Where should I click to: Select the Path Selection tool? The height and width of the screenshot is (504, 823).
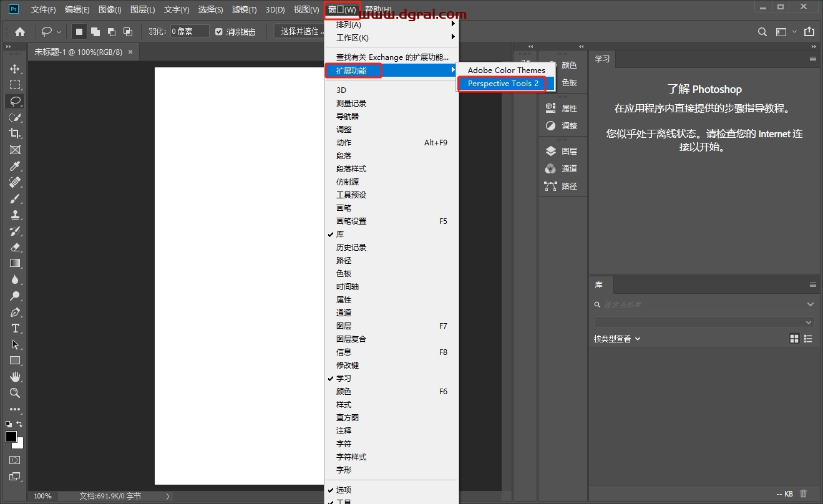tap(15, 344)
